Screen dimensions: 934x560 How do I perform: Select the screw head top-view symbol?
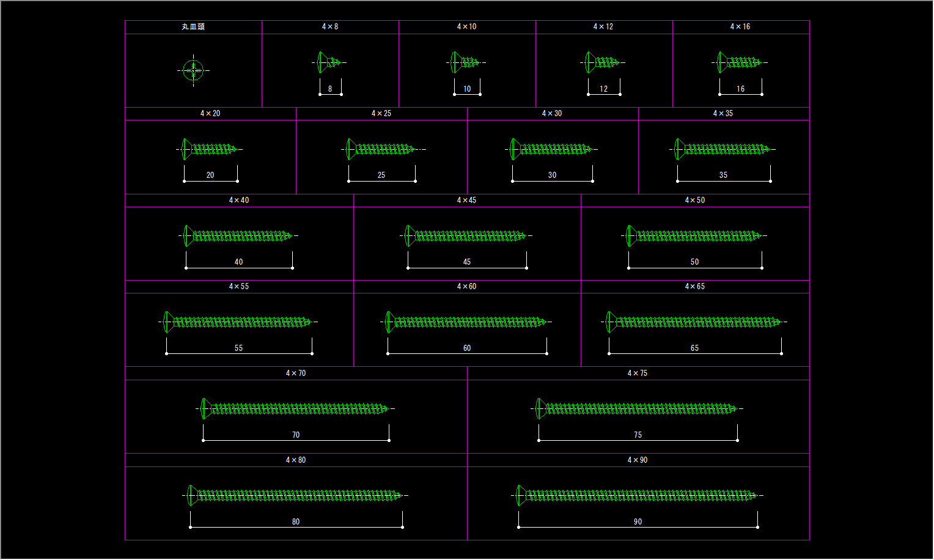pos(193,70)
